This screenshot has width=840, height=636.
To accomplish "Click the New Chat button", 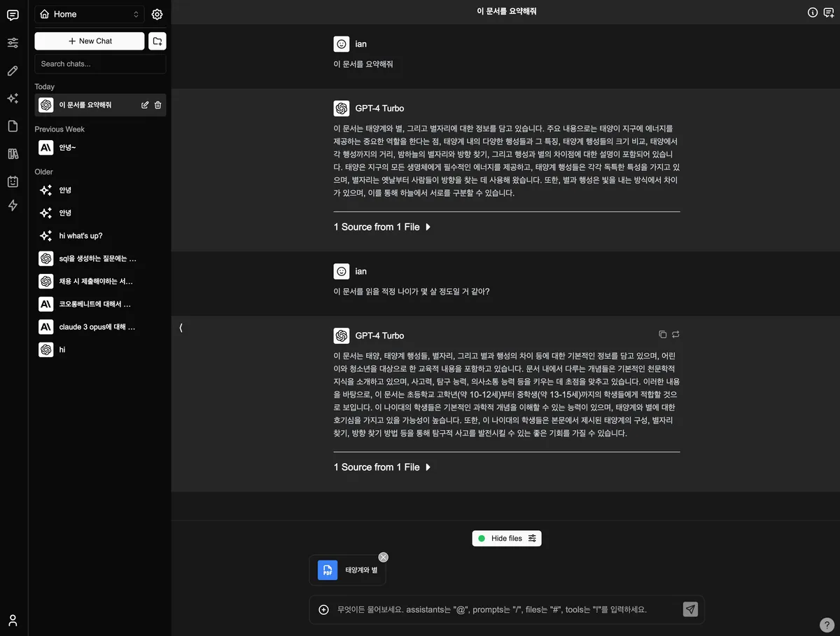I will [90, 41].
